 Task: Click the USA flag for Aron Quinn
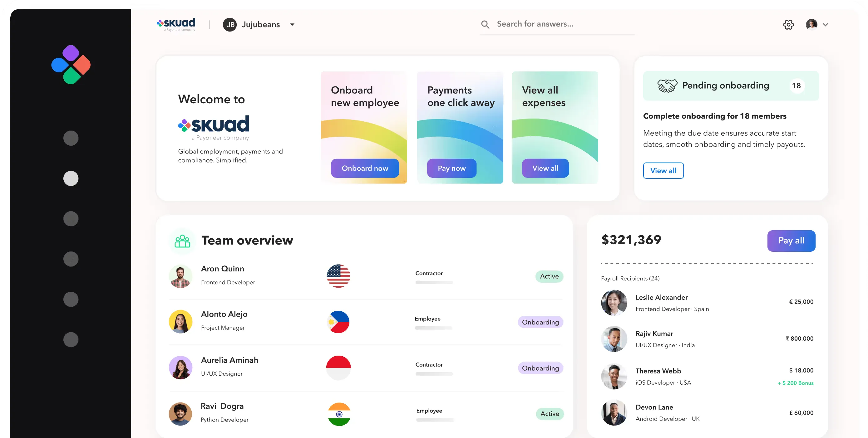338,276
